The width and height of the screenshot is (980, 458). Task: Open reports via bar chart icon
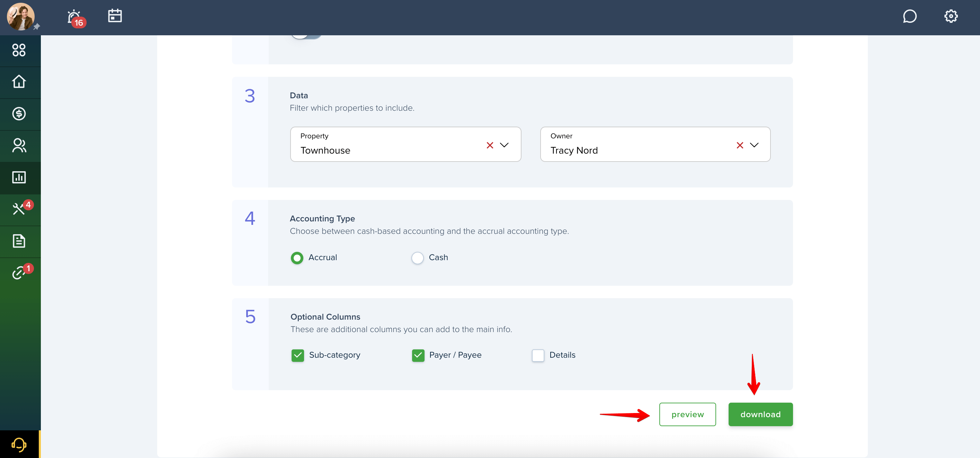(x=19, y=177)
